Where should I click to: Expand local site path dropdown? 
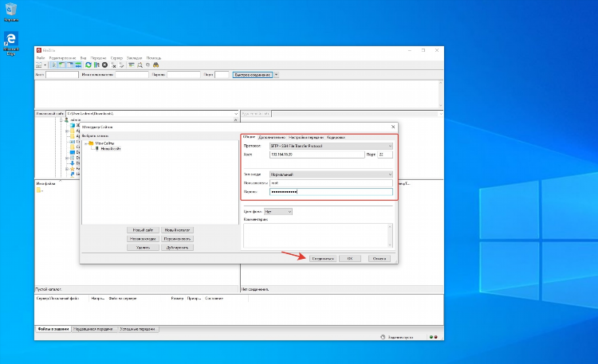click(236, 114)
